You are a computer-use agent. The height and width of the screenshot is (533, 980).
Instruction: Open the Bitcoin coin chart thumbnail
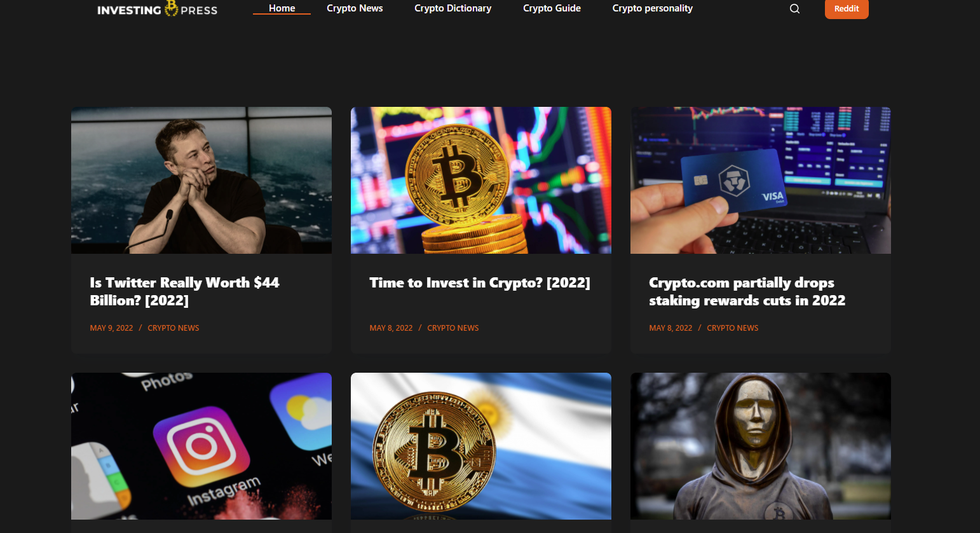point(481,180)
